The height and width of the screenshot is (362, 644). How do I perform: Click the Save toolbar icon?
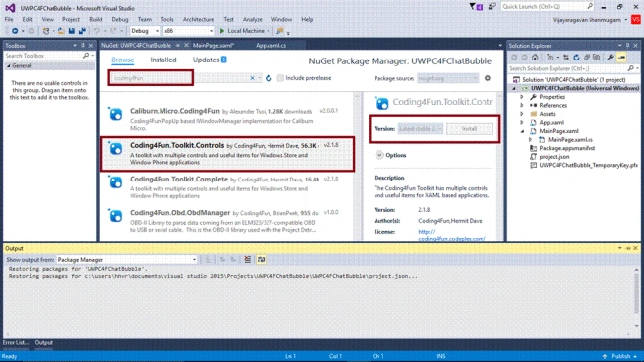point(72,31)
